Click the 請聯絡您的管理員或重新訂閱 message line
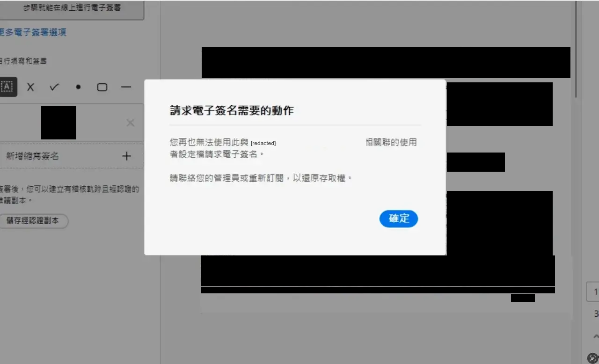Image resolution: width=599 pixels, height=364 pixels. [261, 178]
